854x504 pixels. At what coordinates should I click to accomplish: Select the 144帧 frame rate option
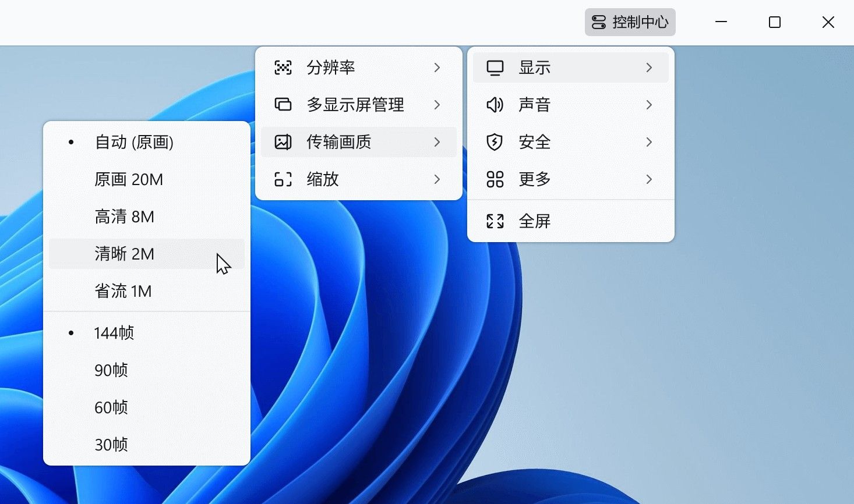[x=114, y=333]
